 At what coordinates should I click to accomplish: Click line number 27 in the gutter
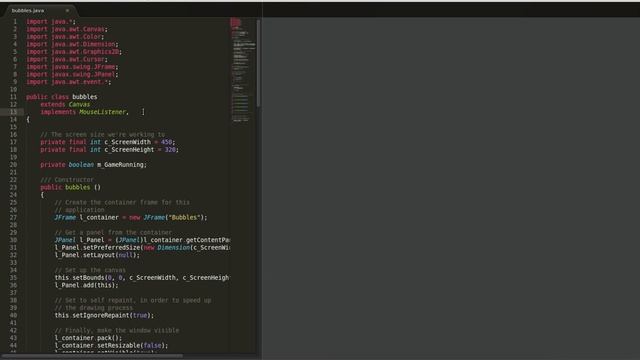pos(13,218)
